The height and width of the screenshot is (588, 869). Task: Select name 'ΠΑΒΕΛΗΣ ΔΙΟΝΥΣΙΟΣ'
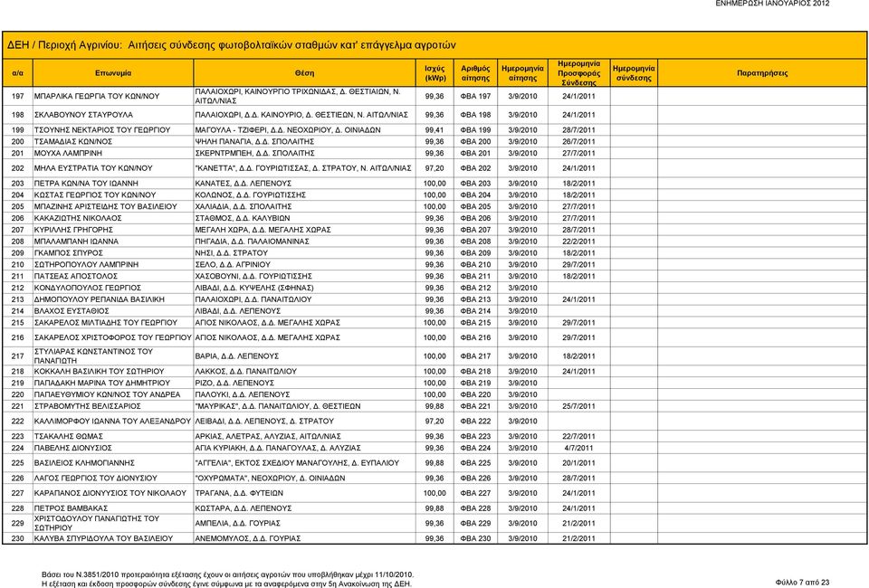73,448
